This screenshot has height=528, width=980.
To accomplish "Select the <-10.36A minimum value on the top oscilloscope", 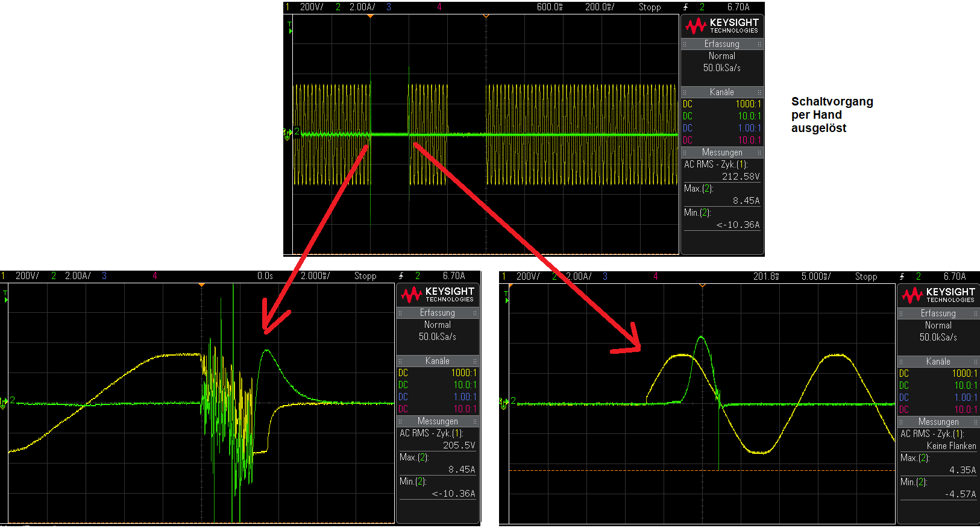I will point(738,225).
